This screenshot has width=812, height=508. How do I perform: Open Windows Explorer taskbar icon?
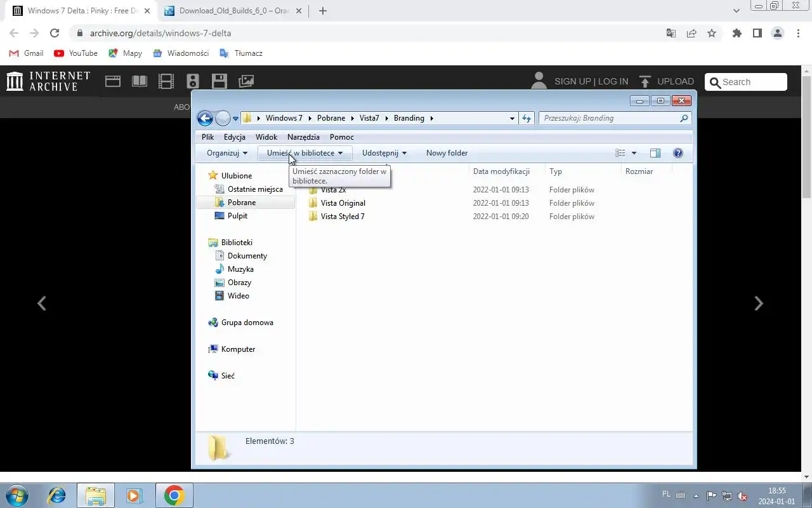[x=96, y=495]
